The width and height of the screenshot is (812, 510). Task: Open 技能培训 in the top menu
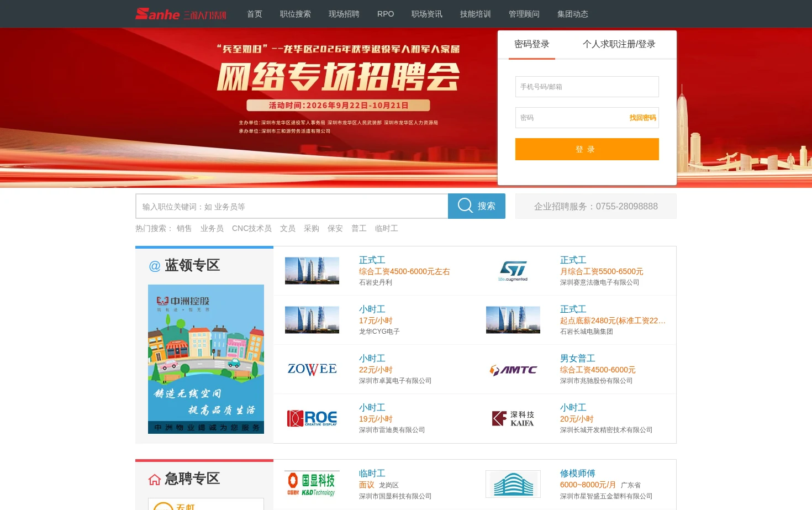(x=476, y=14)
